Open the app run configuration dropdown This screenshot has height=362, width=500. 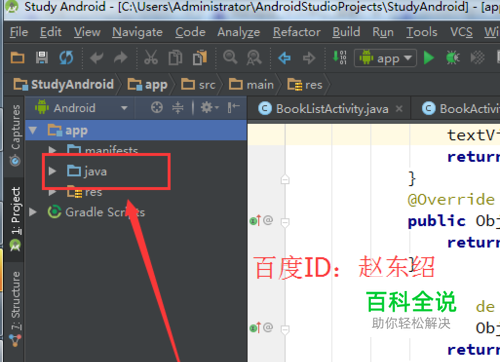coord(385,58)
